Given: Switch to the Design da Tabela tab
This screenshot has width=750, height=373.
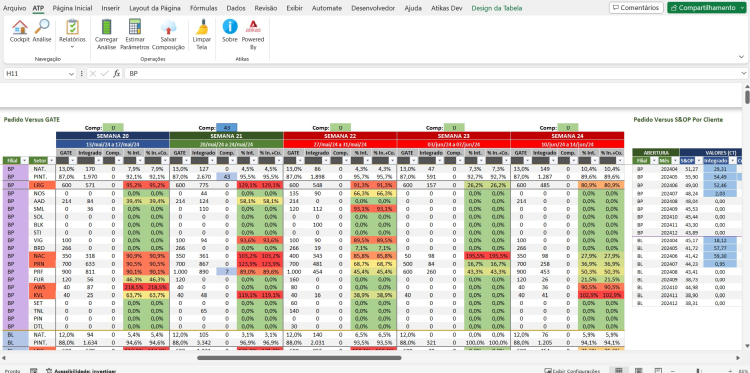Looking at the screenshot, I should click(496, 8).
